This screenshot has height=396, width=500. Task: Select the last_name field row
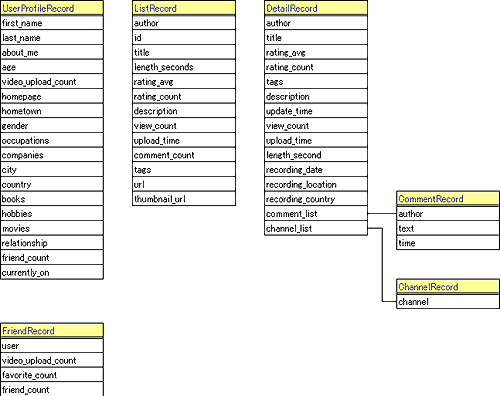(x=52, y=37)
